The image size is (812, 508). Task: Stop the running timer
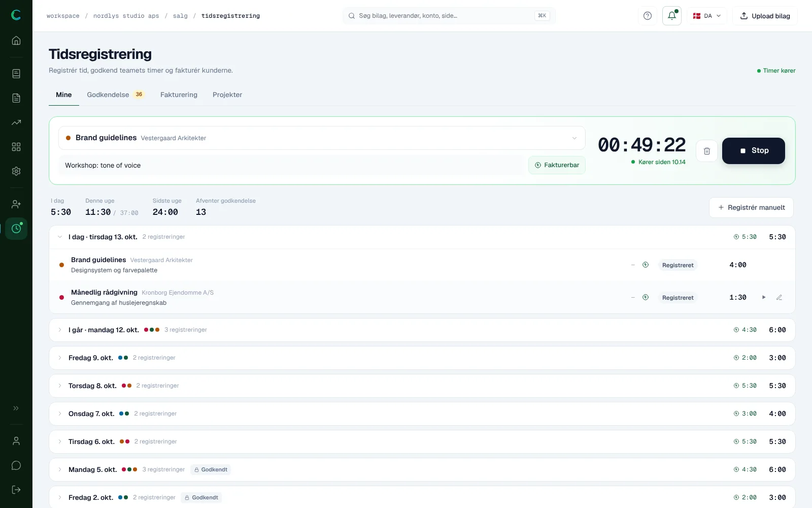pos(754,151)
